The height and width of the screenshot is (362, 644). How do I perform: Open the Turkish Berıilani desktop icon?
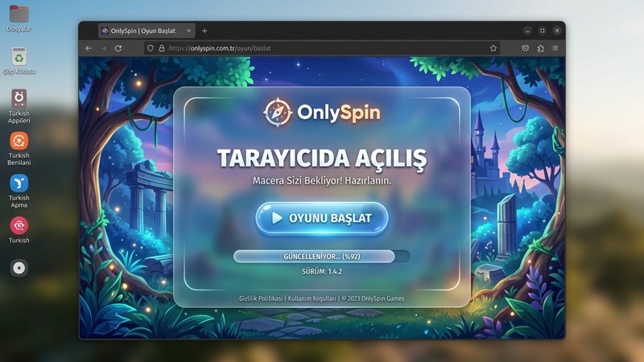pyautogui.click(x=19, y=149)
